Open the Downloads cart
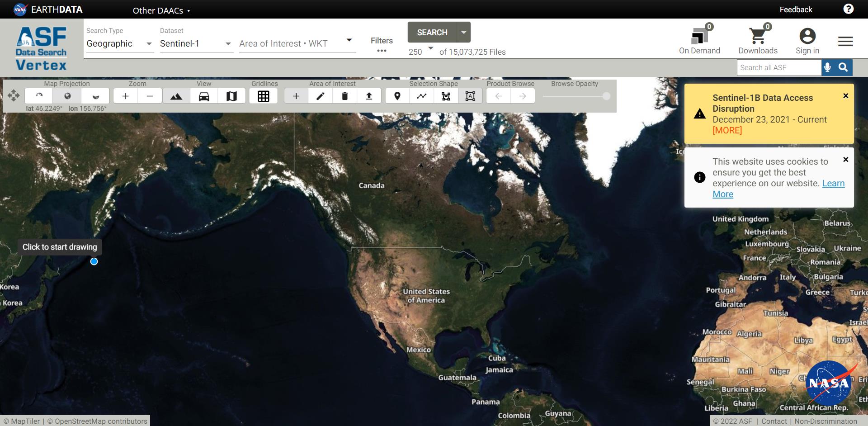Viewport: 868px width, 426px height. point(758,40)
